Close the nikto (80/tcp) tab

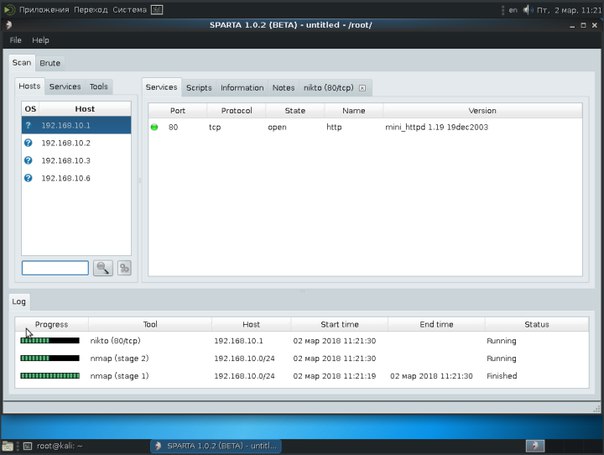pos(362,88)
